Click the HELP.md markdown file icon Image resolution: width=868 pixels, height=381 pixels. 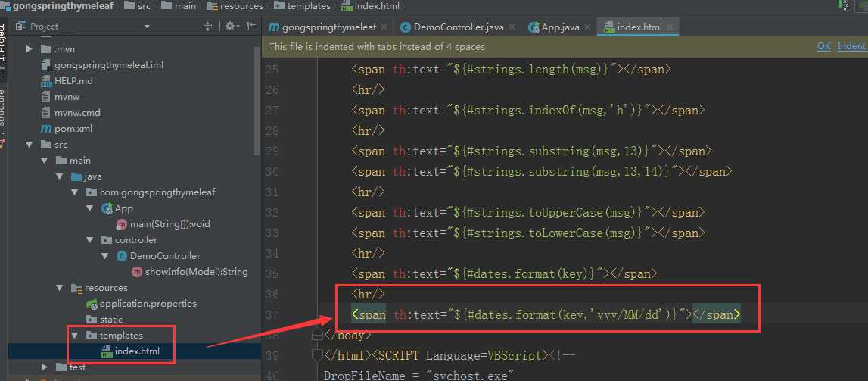[46, 81]
